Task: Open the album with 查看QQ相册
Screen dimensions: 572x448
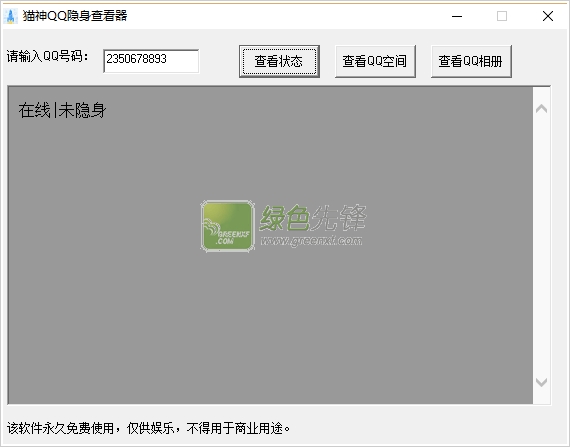Action: [471, 61]
